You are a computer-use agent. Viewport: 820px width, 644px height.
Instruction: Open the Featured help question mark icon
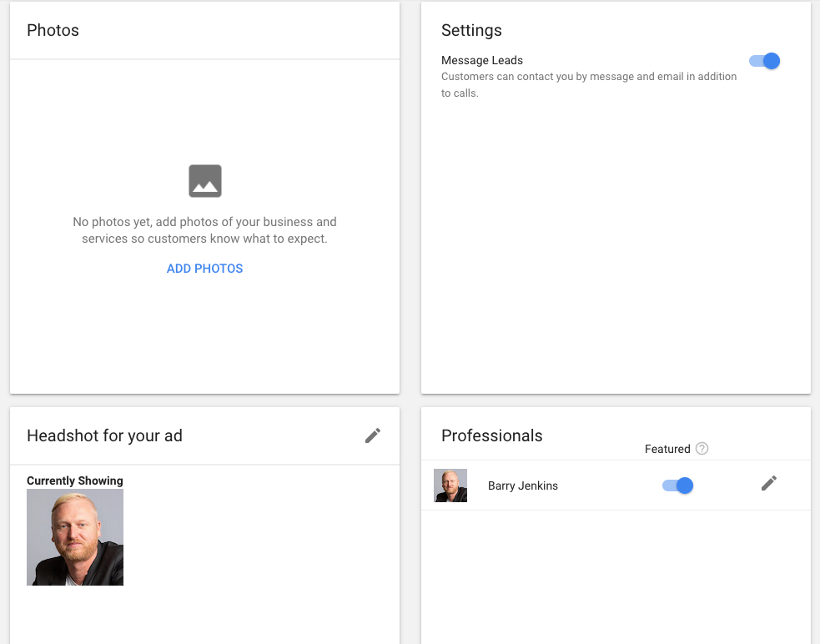(x=702, y=449)
